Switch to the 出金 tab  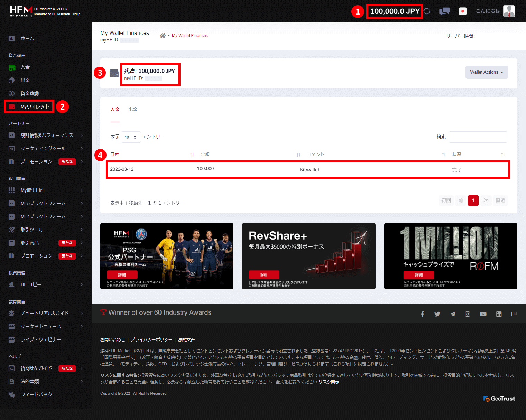(x=133, y=109)
